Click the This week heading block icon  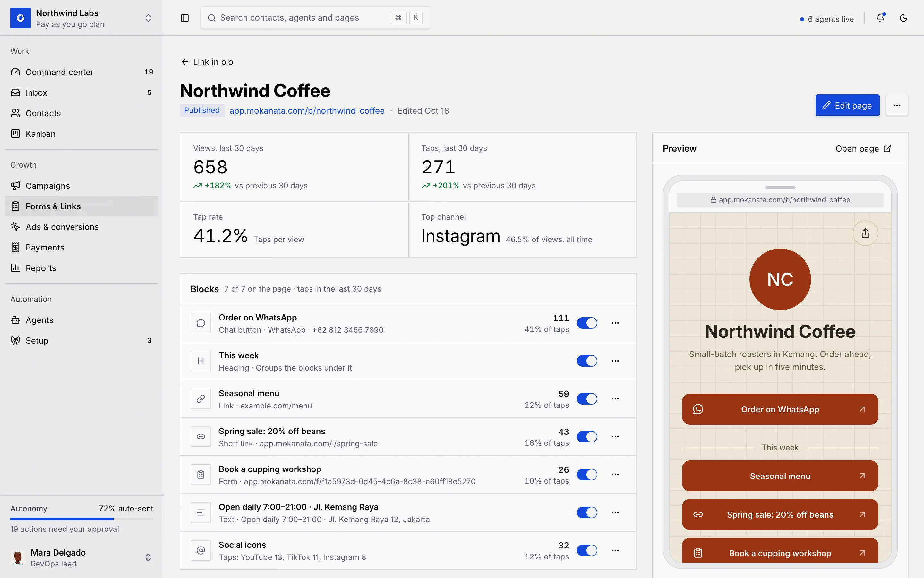click(x=201, y=361)
